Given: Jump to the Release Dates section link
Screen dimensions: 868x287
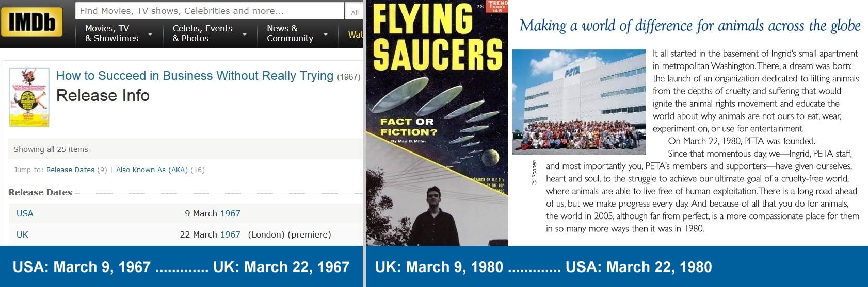Looking at the screenshot, I should (70, 170).
